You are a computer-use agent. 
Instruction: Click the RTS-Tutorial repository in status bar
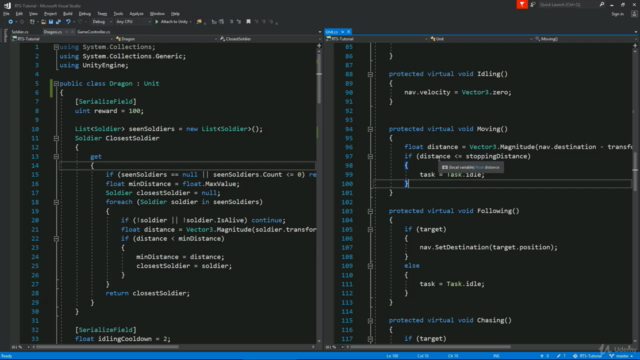(588, 356)
